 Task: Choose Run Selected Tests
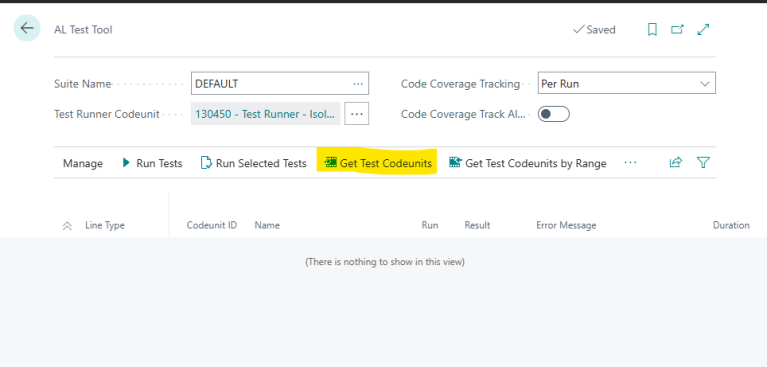pyautogui.click(x=254, y=163)
